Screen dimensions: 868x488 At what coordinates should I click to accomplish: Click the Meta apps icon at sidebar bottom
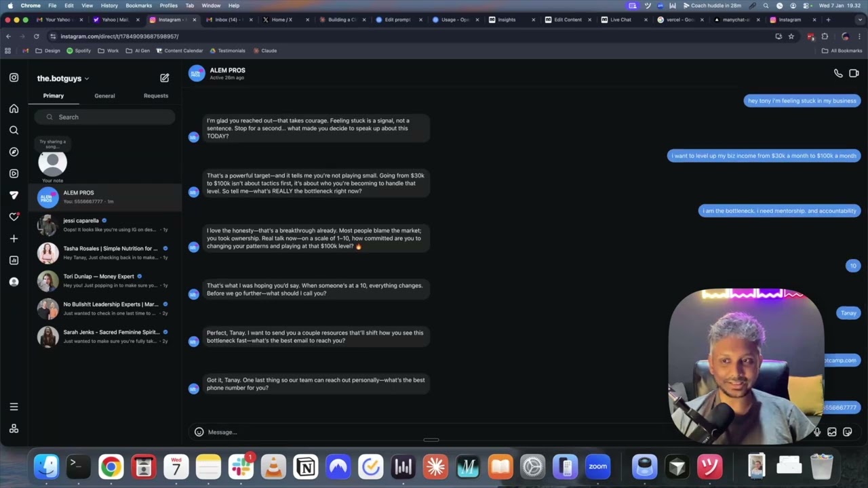14,428
